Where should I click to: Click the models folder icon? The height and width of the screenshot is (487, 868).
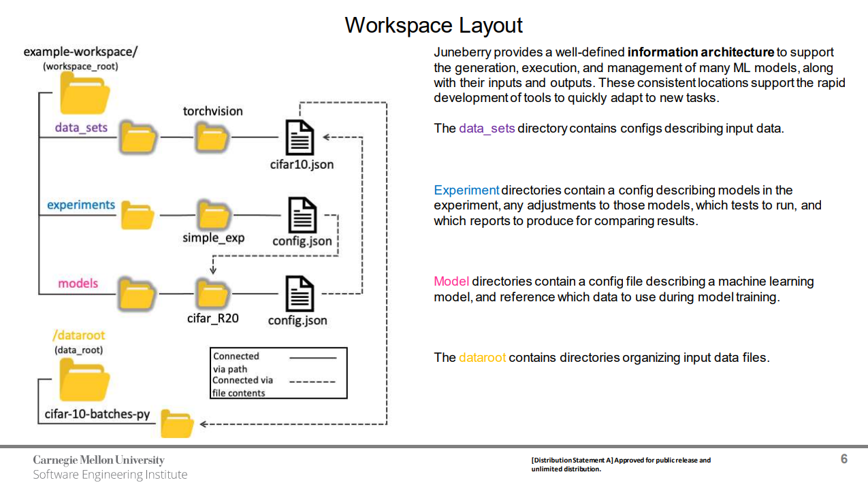138,294
